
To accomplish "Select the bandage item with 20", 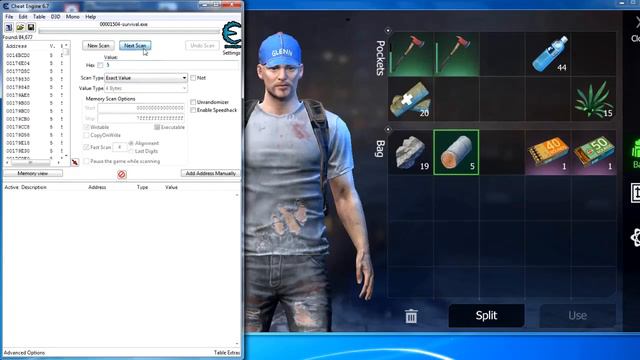I will [x=411, y=99].
